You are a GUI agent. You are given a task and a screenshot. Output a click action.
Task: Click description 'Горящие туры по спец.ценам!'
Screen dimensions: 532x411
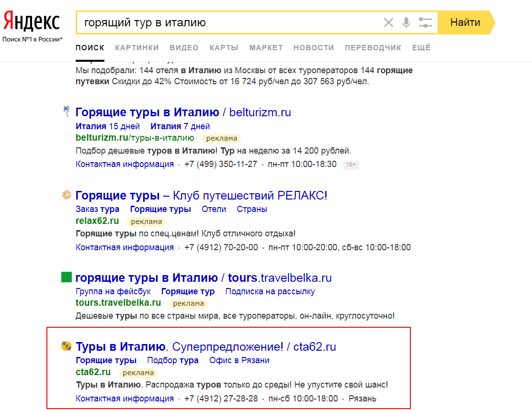pos(137,233)
